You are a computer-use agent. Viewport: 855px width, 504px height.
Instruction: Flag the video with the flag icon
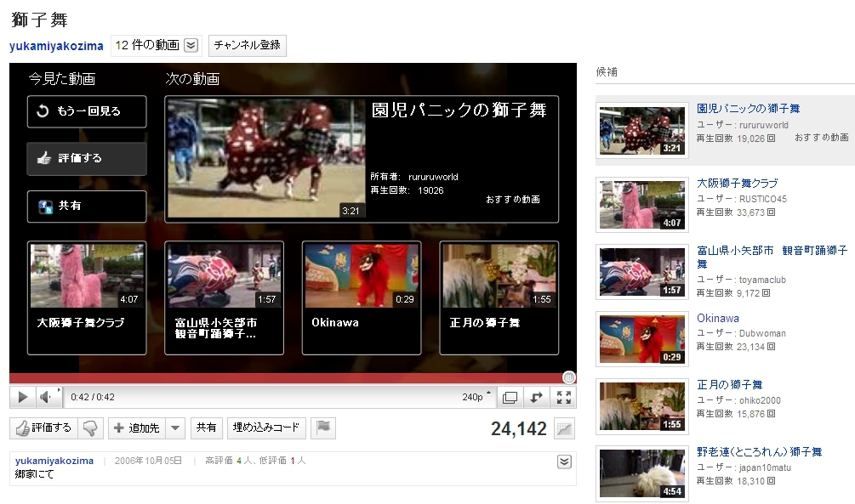tap(323, 428)
